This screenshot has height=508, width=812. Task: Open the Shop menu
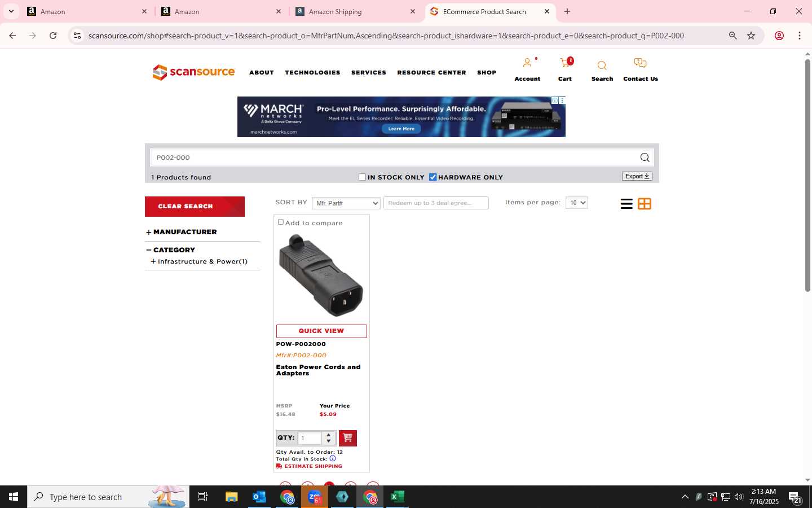[x=487, y=72]
